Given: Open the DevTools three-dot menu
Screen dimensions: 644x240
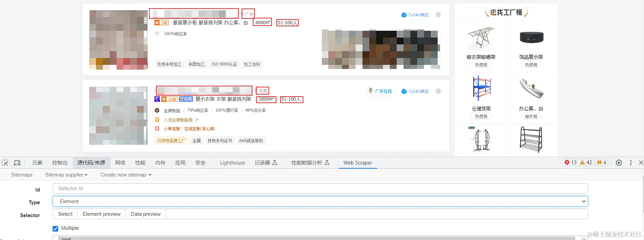Looking at the screenshot, I should pyautogui.click(x=631, y=163).
